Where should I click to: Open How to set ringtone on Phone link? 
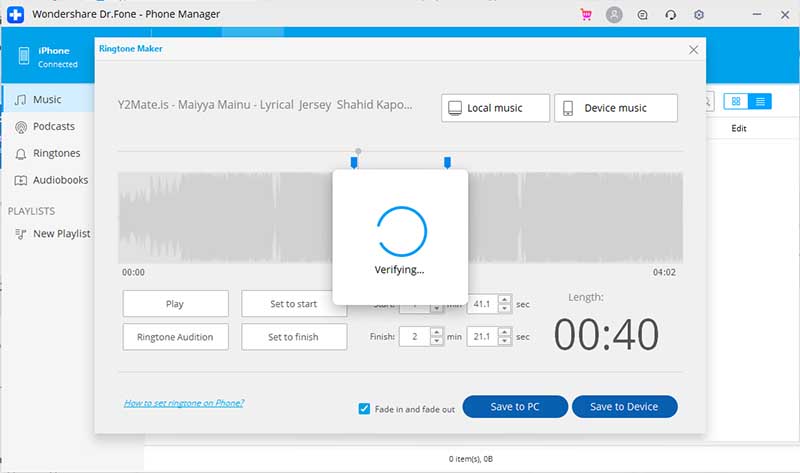click(184, 403)
